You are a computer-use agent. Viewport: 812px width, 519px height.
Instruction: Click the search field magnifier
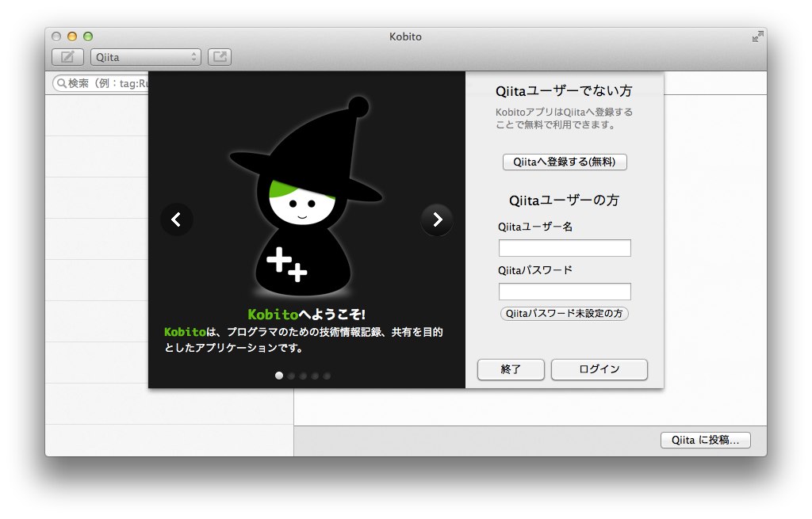click(x=62, y=82)
